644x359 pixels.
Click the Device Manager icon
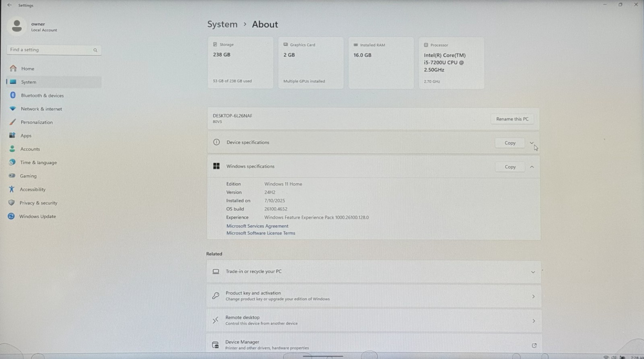[x=215, y=345]
